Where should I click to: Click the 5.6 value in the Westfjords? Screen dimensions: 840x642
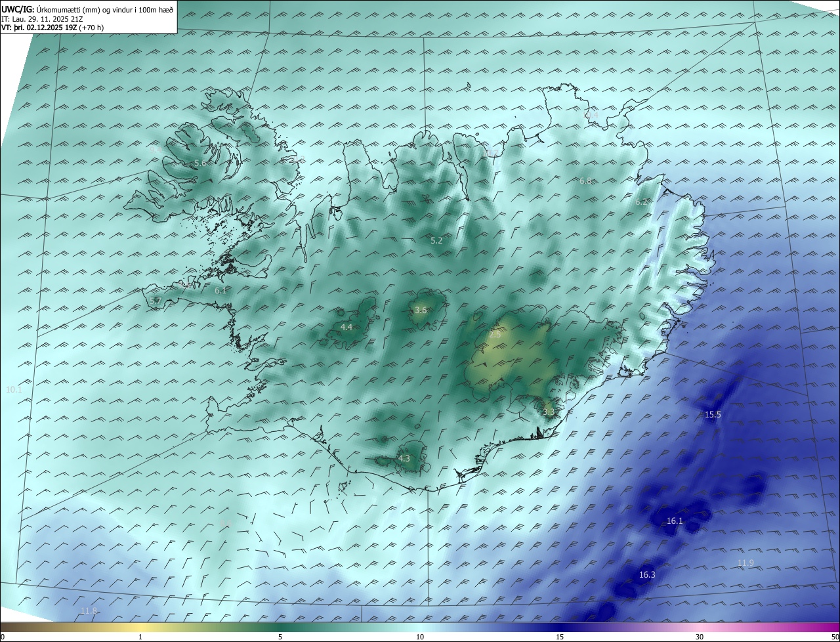(200, 163)
